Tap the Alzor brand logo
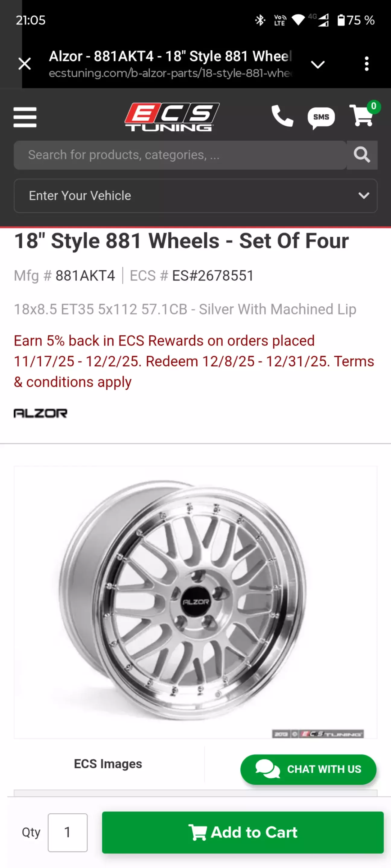The width and height of the screenshot is (391, 868). pos(40,413)
